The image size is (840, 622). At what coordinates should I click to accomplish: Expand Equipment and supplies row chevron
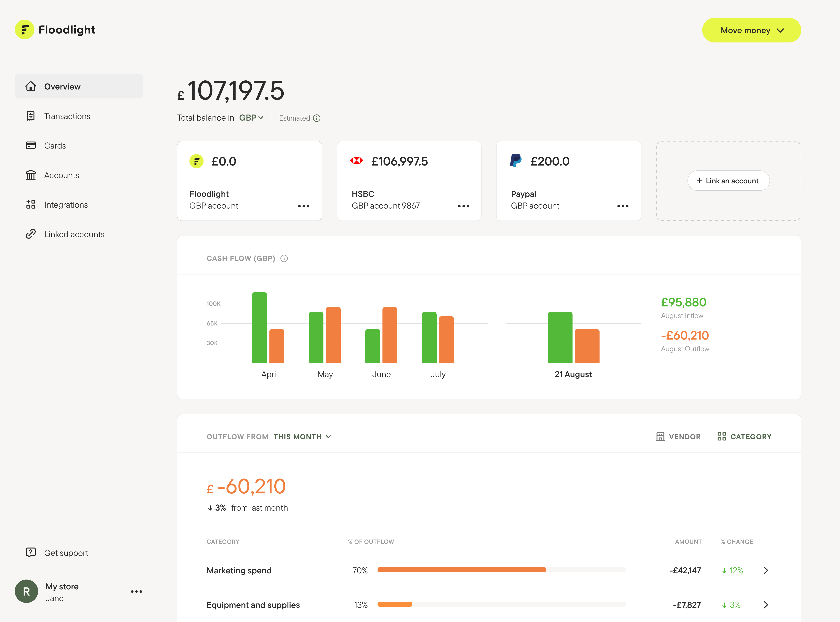tap(766, 605)
